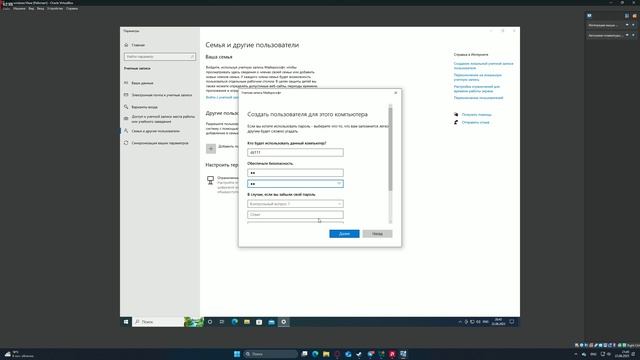Click the Ответ answer input field
The height and width of the screenshot is (360, 640).
295,214
